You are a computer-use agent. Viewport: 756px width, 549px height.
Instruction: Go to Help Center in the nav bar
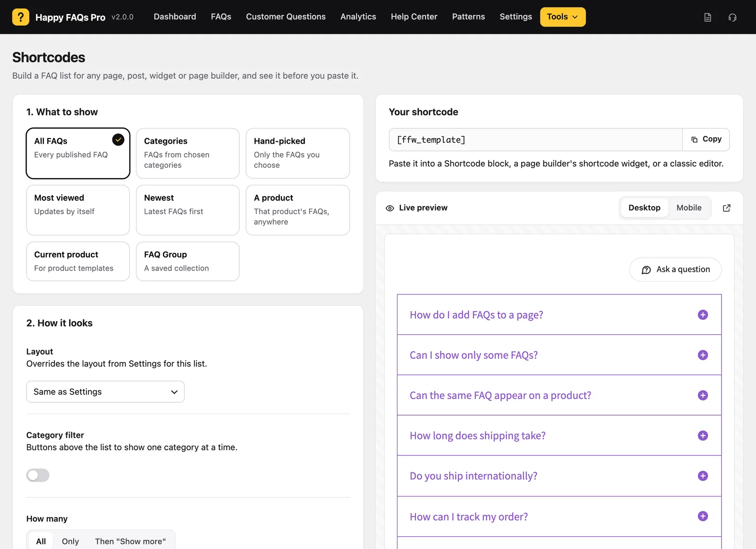tap(414, 17)
